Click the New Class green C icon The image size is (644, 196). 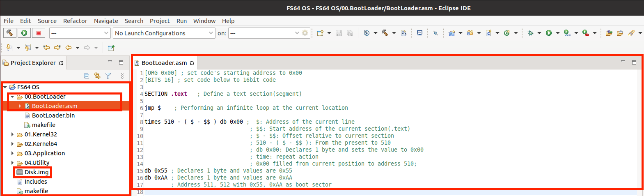(507, 33)
